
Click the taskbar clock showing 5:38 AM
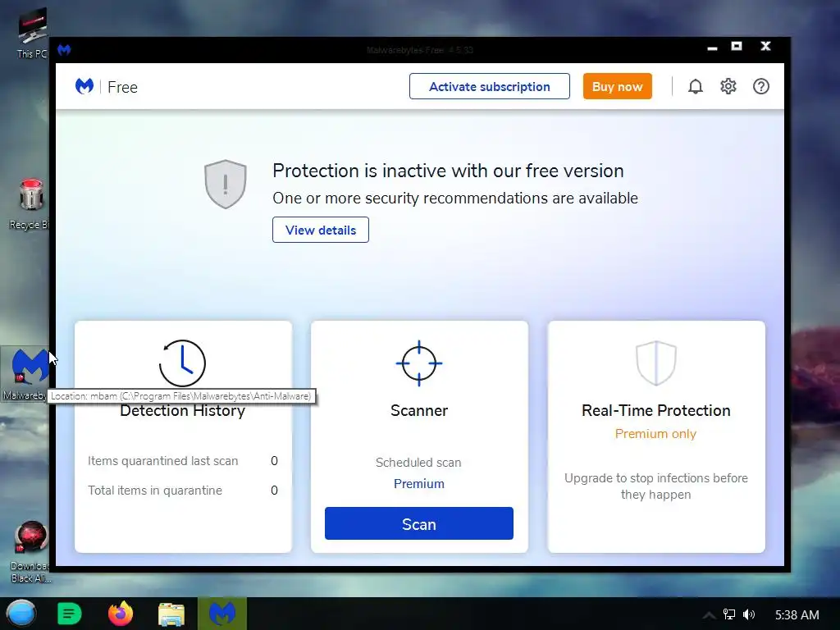(797, 615)
